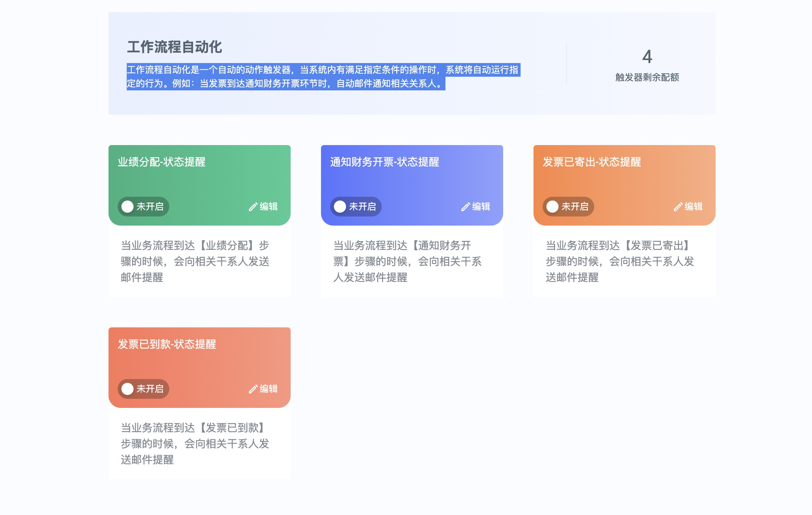Click the description mentioning 【发票已寄出】步骤

coord(620,261)
